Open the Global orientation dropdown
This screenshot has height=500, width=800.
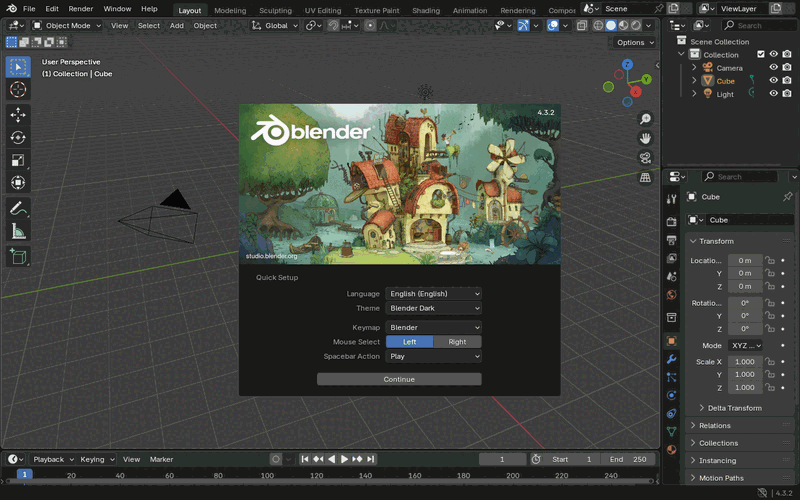[274, 26]
